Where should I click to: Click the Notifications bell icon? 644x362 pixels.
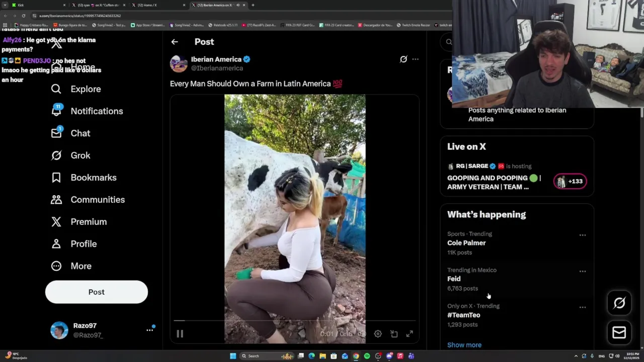click(x=56, y=111)
